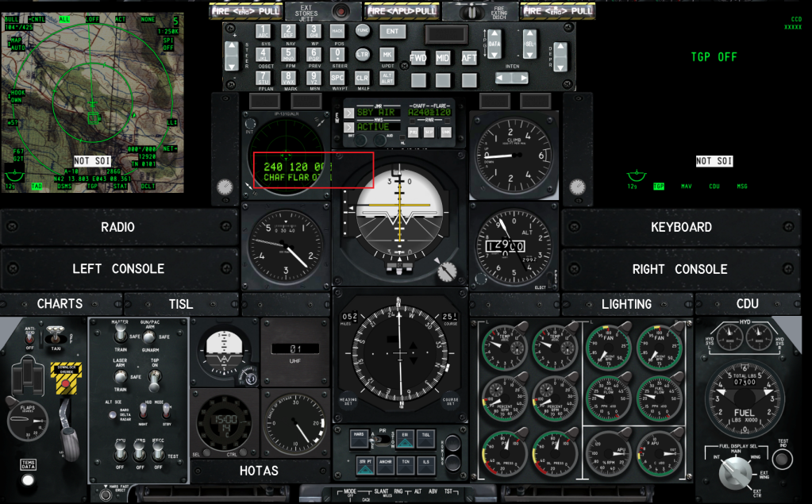Expand the LEFT CONSOLE panel
This screenshot has height=504, width=812.
(117, 269)
